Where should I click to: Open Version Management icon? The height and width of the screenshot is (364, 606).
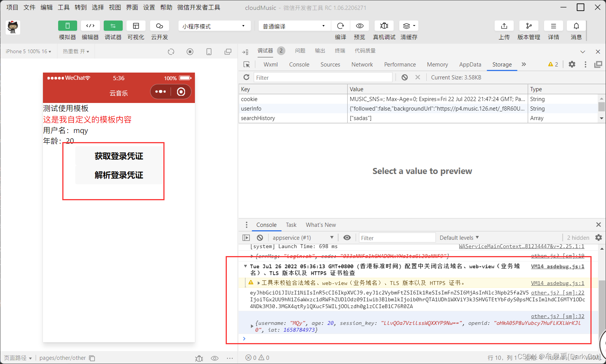click(529, 26)
